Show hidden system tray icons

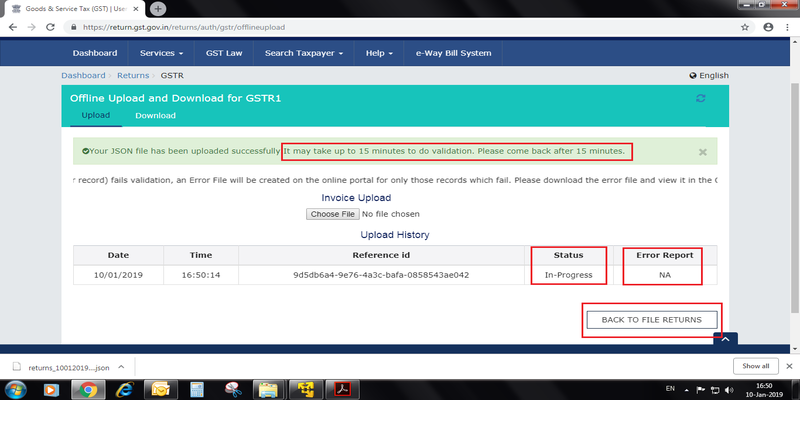[x=687, y=391]
